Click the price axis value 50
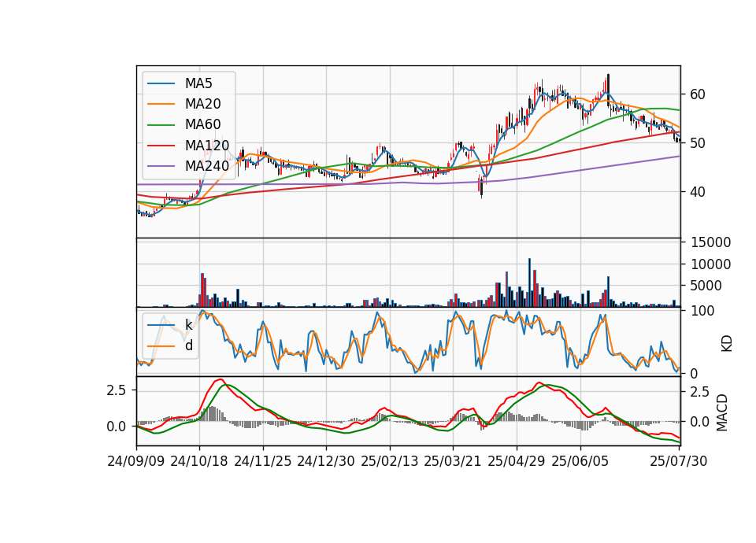The width and height of the screenshot is (756, 543). (698, 143)
